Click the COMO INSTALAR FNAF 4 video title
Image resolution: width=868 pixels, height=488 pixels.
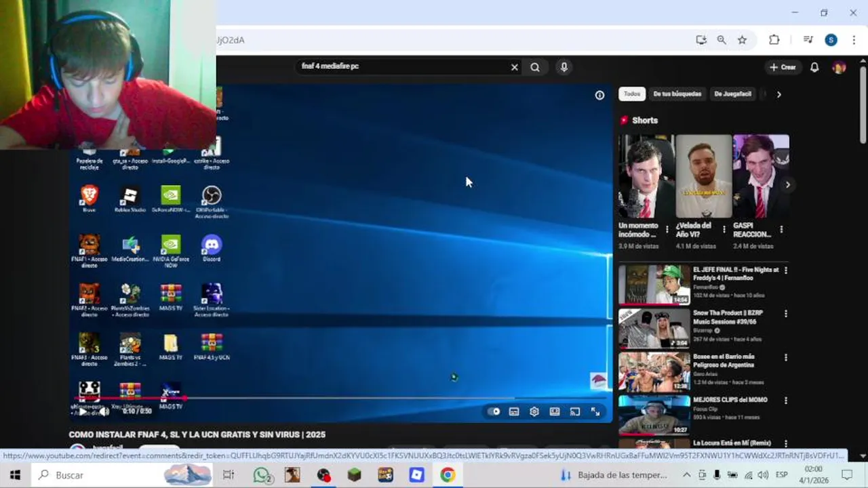pos(197,434)
